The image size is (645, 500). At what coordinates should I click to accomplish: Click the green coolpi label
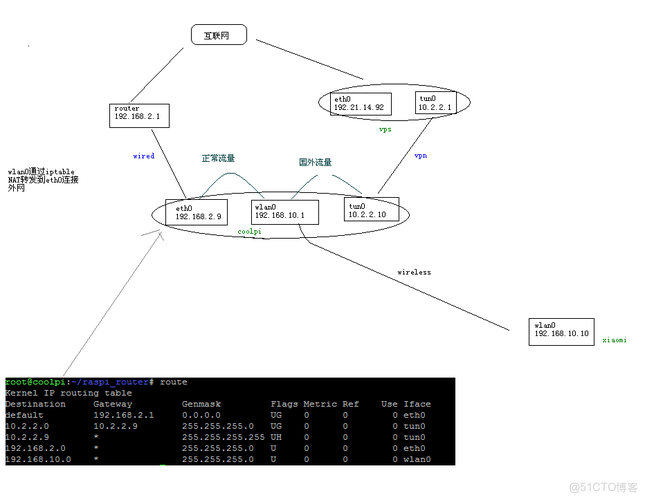pos(249,231)
